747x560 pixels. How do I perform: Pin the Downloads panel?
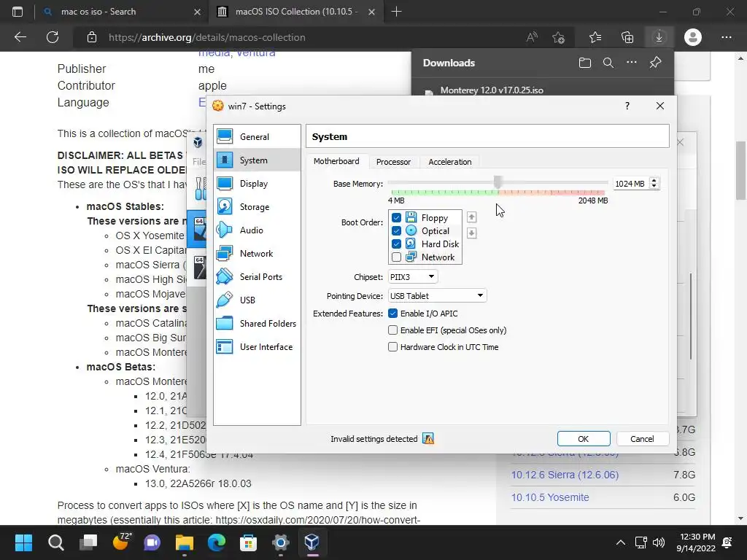656,63
